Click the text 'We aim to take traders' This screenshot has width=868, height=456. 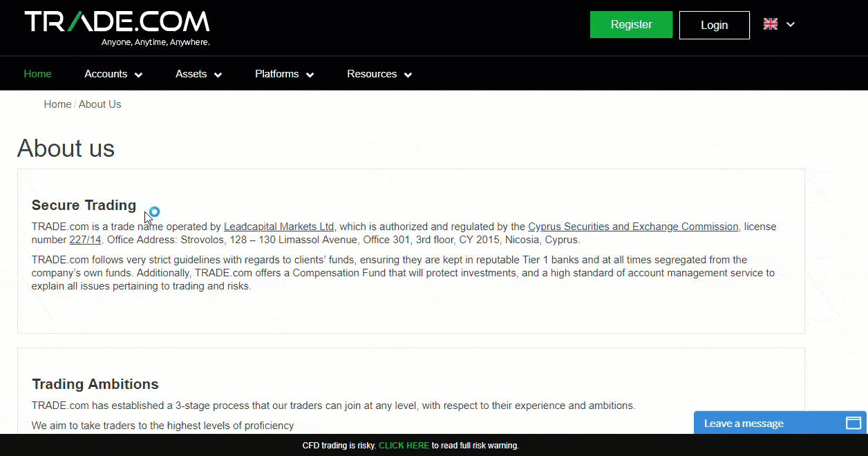click(162, 426)
